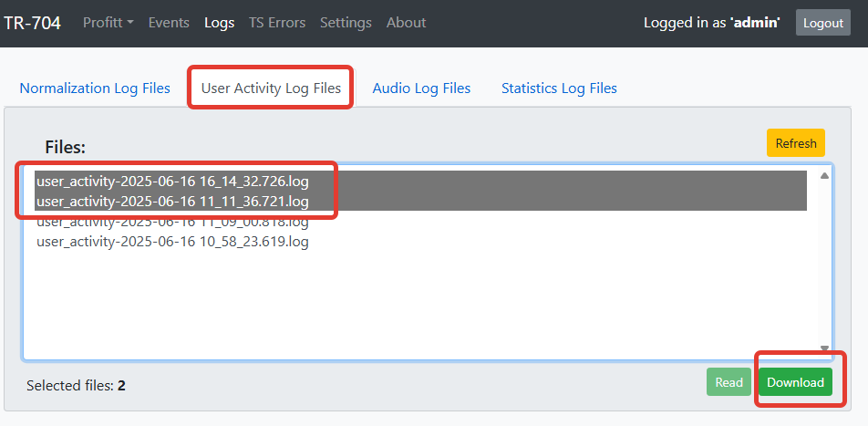Switch to Normalization Log Files tab
The image size is (868, 426).
(95, 88)
